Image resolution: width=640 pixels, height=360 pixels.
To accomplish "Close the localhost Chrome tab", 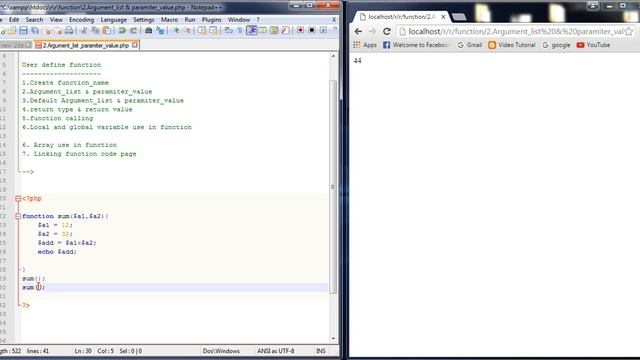I will point(443,17).
